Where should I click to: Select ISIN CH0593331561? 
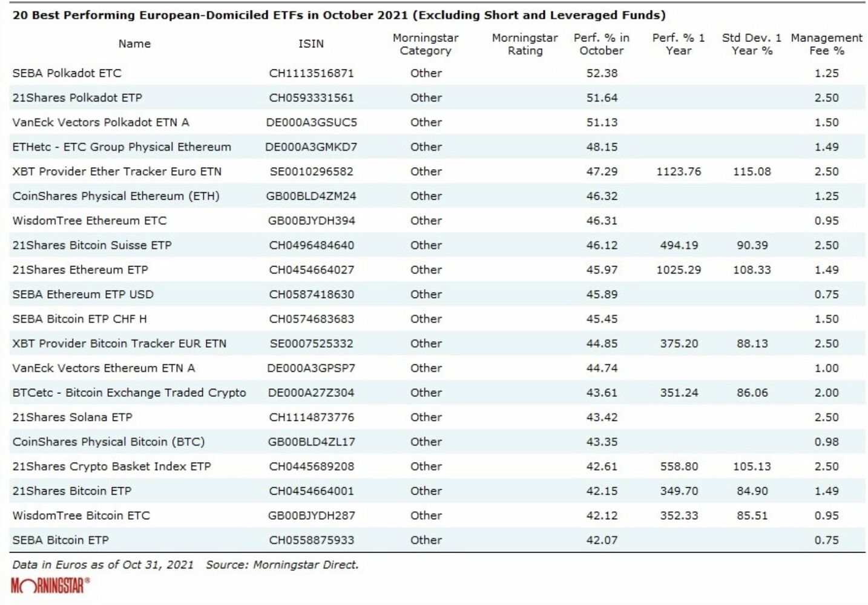click(x=311, y=97)
